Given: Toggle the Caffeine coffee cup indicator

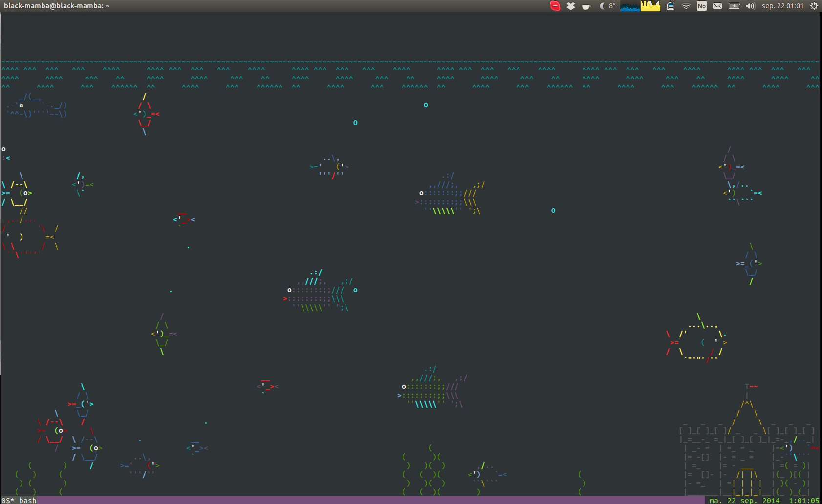Looking at the screenshot, I should (586, 6).
